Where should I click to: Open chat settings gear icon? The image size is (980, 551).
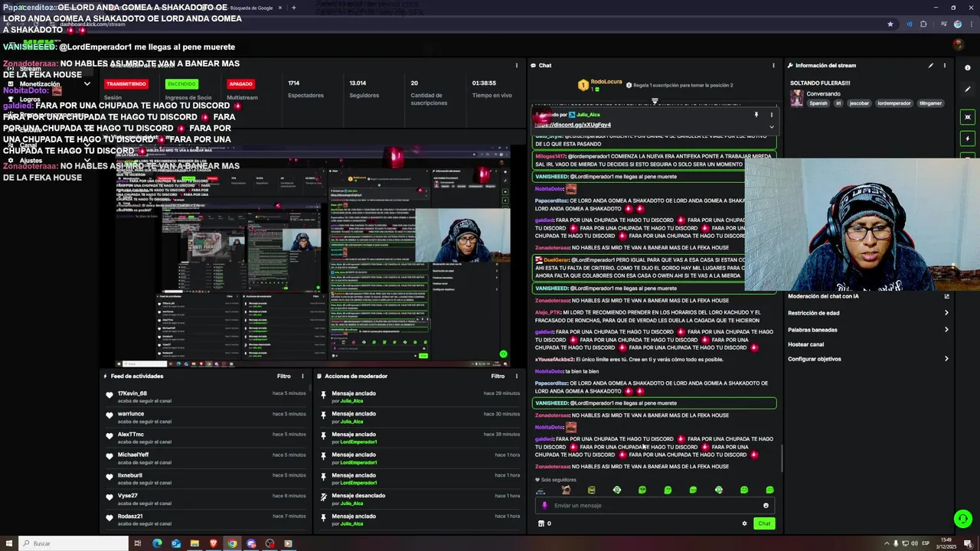pos(744,523)
